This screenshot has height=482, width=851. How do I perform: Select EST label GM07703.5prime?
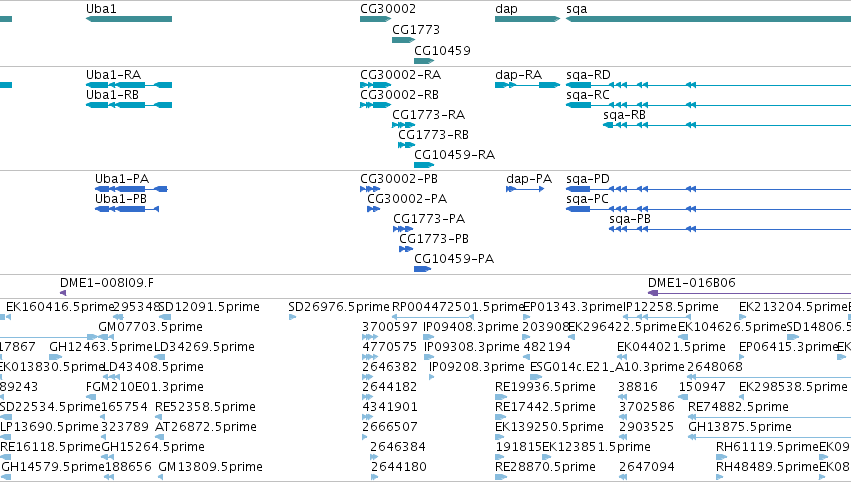(150, 327)
